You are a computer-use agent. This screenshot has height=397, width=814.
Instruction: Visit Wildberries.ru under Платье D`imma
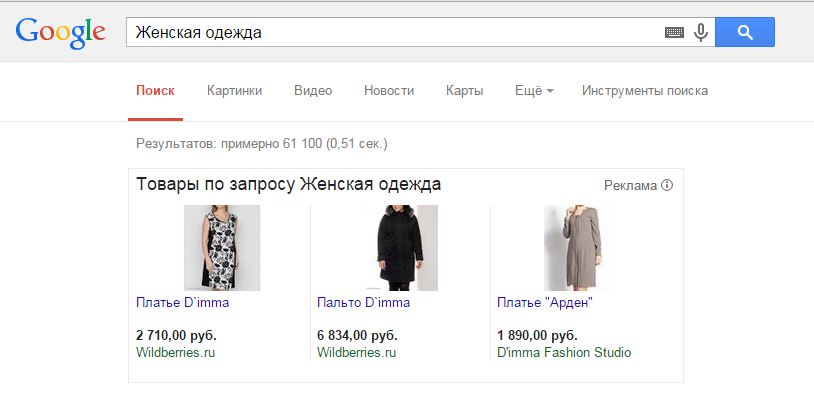(x=175, y=353)
